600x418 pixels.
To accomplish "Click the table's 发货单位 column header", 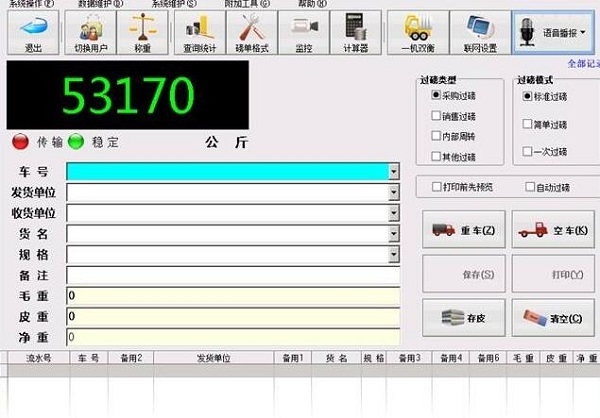I will tap(214, 358).
